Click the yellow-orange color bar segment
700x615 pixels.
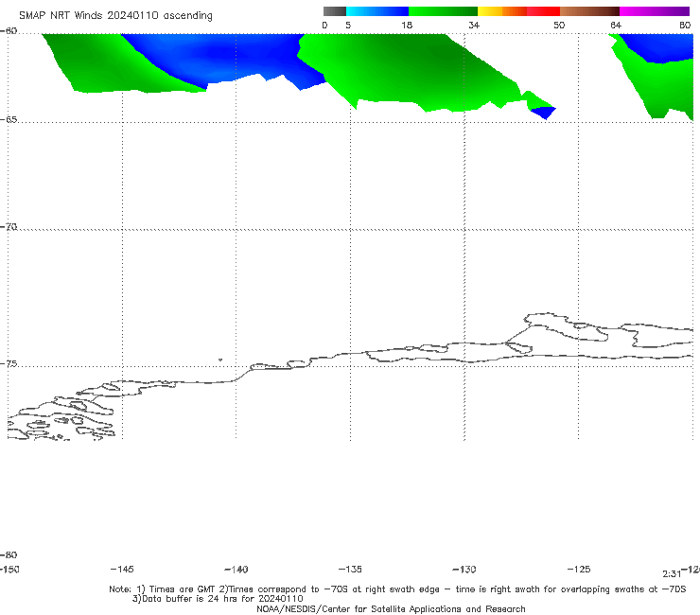click(x=502, y=11)
